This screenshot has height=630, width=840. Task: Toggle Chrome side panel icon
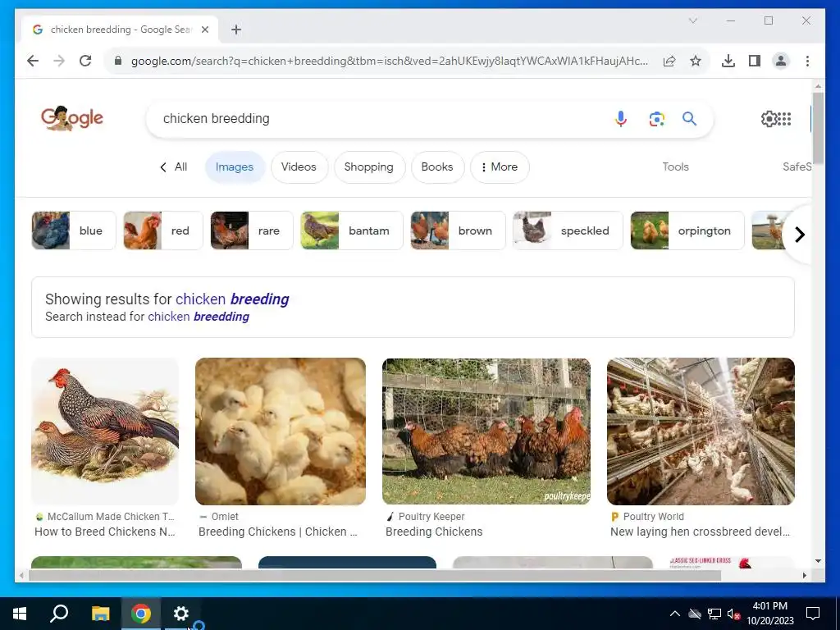click(755, 61)
